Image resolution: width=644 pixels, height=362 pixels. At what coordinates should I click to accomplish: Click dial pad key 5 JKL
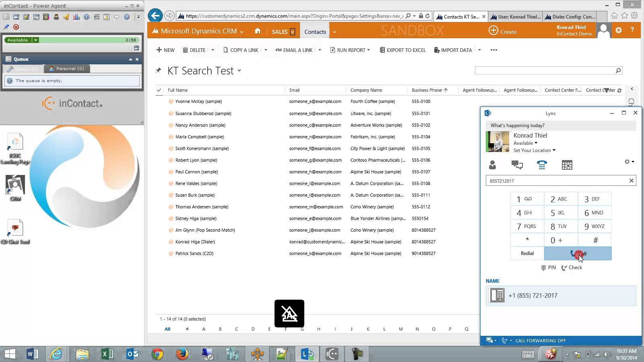pyautogui.click(x=561, y=212)
